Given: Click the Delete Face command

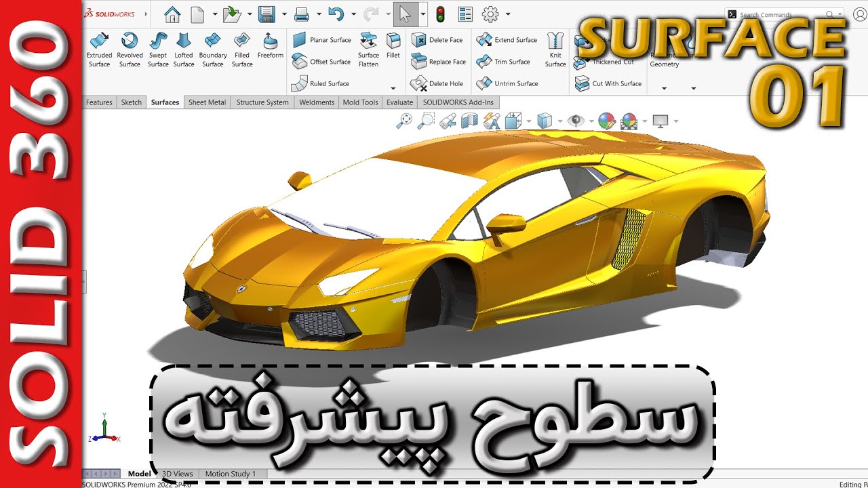Looking at the screenshot, I should tap(437, 40).
